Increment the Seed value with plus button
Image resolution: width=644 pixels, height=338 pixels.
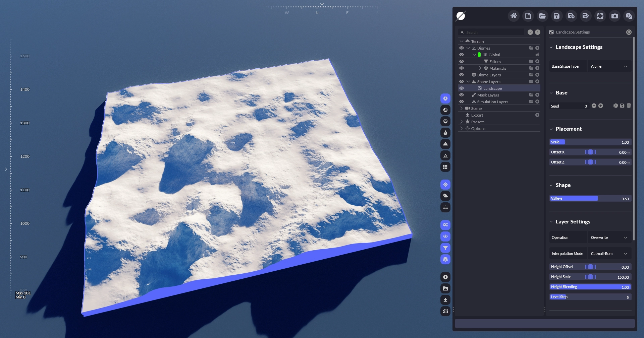tap(601, 106)
